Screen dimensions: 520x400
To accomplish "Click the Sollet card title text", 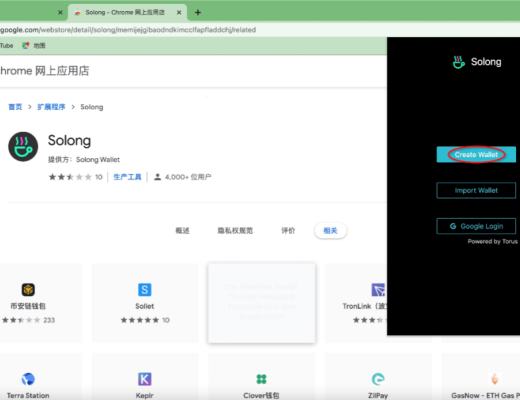I will (144, 306).
